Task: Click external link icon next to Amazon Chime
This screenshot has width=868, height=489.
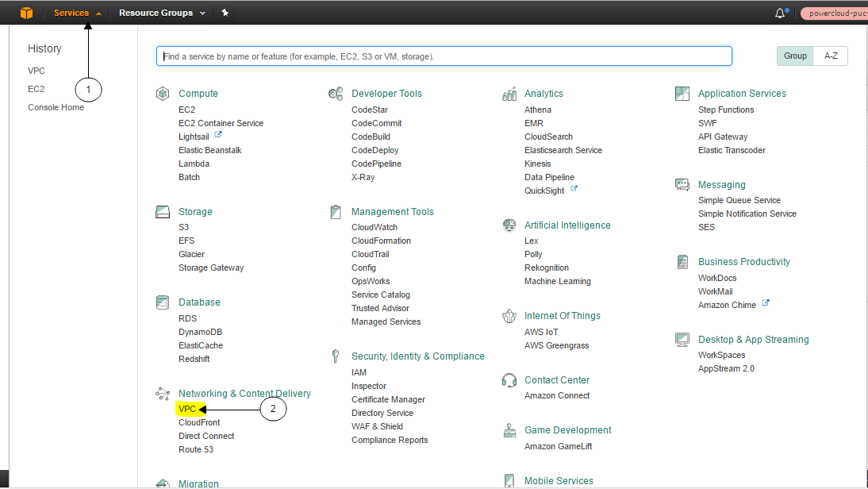Action: coord(766,303)
